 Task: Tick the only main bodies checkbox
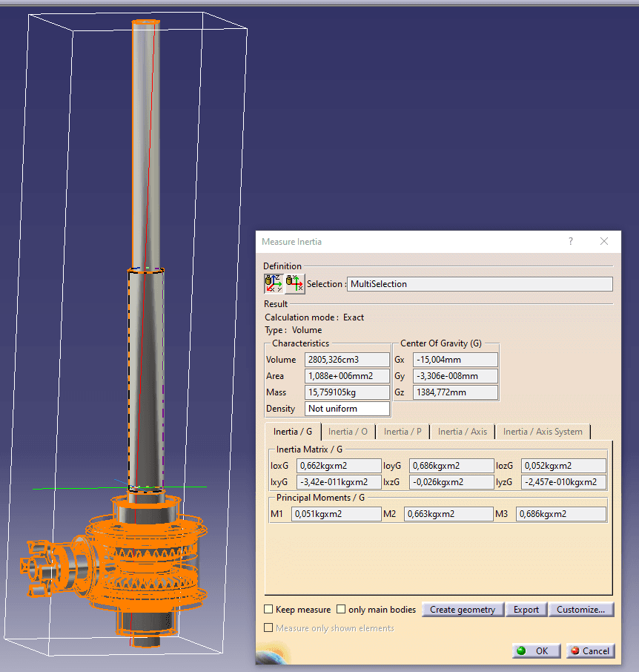(341, 610)
